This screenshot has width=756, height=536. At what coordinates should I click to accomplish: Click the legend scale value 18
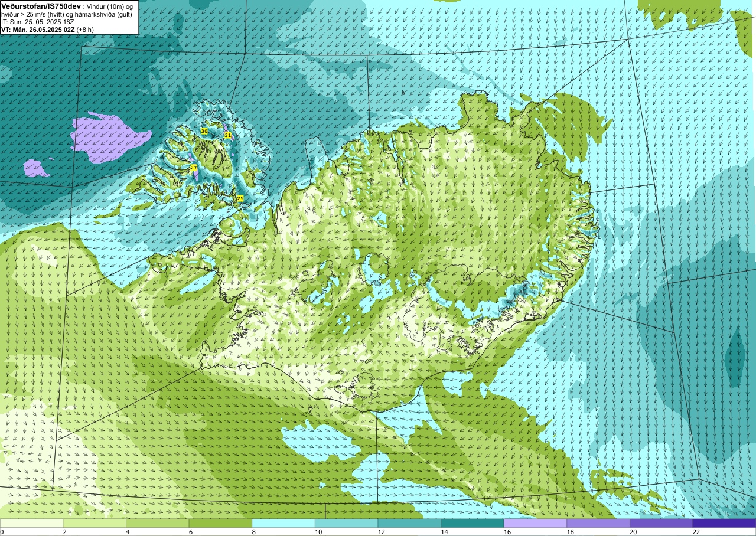point(570,532)
